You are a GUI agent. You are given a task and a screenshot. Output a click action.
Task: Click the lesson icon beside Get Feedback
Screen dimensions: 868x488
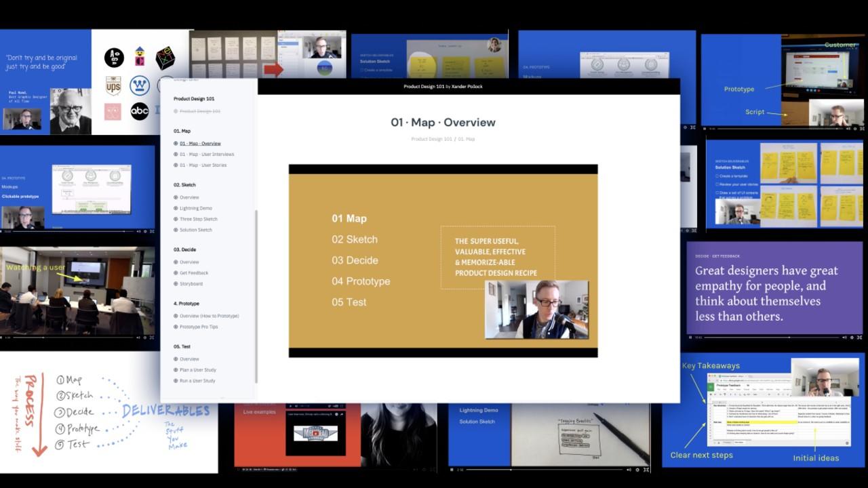(x=176, y=273)
